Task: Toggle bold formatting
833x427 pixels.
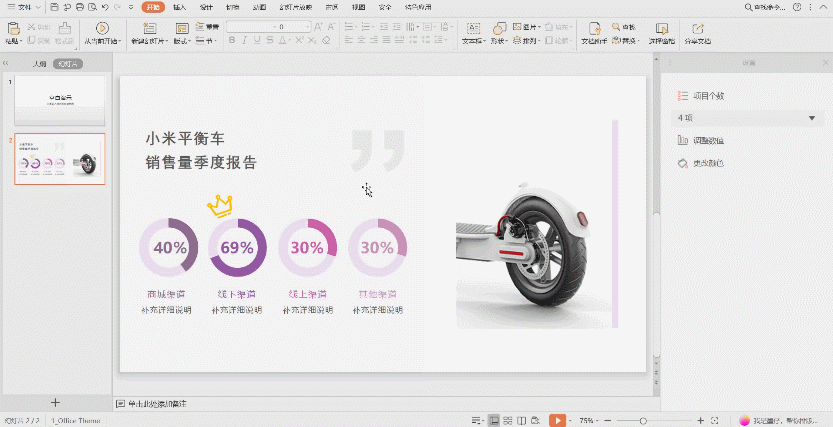Action: pos(232,41)
